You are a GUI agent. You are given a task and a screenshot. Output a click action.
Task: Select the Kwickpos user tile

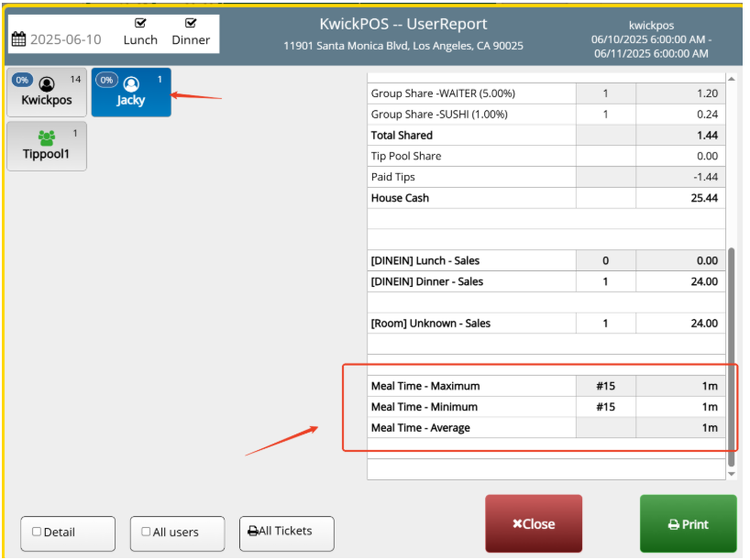click(x=47, y=93)
